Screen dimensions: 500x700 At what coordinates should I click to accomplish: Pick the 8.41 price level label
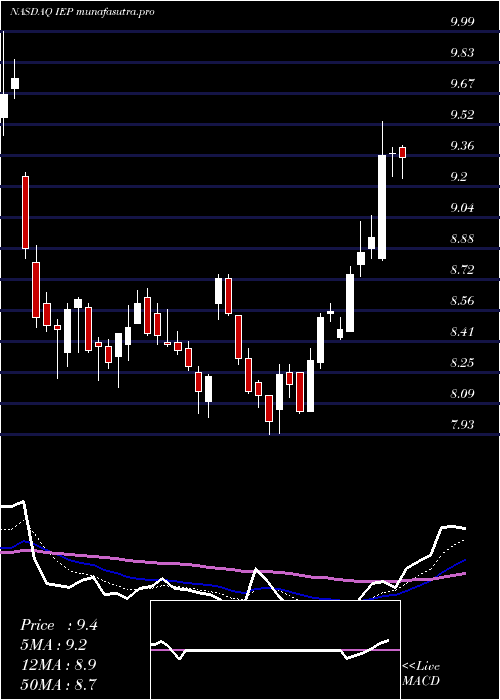(x=462, y=332)
